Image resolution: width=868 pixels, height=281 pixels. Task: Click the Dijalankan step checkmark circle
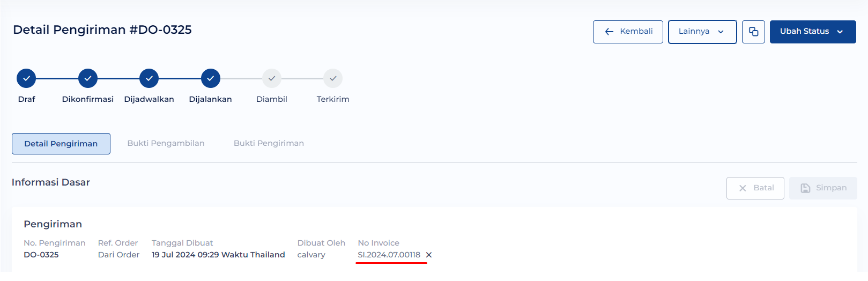tap(211, 78)
